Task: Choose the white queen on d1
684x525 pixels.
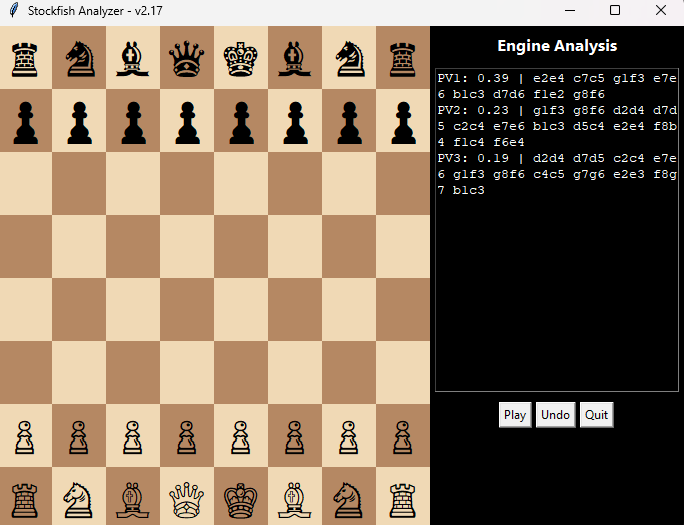Action: coord(187,500)
